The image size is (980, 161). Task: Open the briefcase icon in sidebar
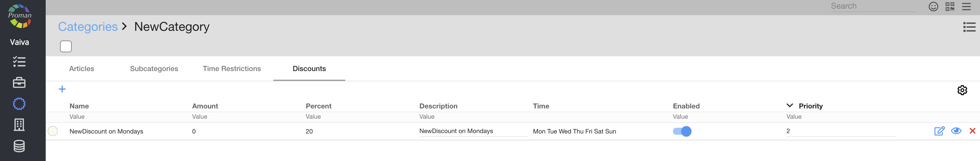19,83
